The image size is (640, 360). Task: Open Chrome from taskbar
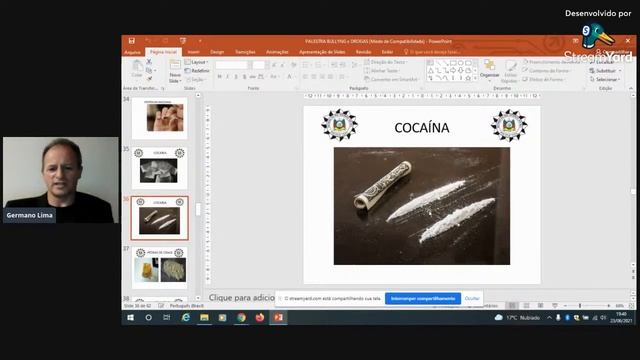click(x=241, y=318)
